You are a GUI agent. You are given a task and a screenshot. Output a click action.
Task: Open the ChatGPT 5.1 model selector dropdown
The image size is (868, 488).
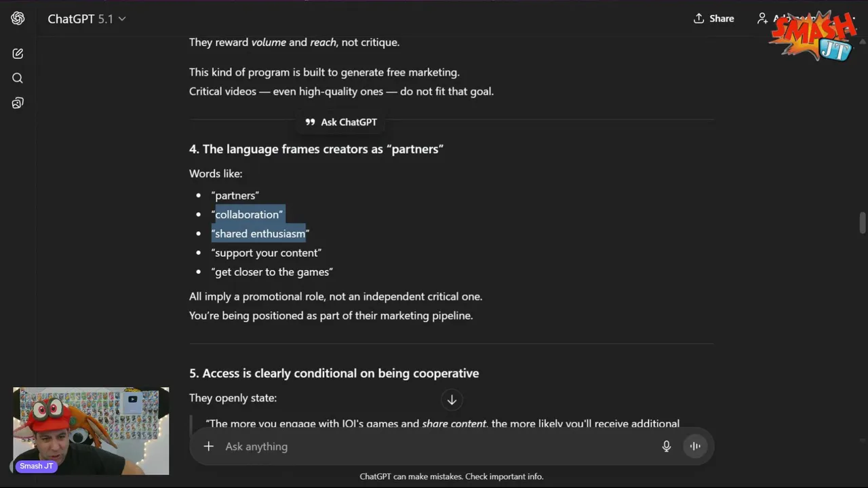[86, 19]
